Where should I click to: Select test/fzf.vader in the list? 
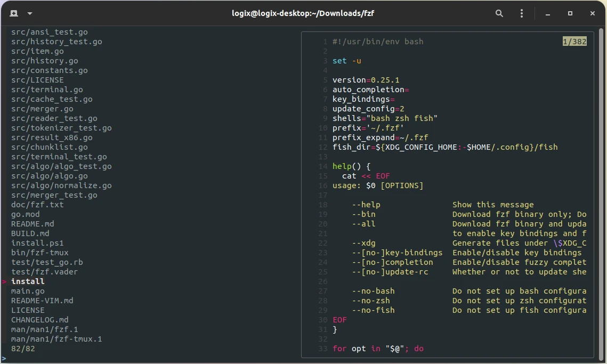(x=44, y=272)
